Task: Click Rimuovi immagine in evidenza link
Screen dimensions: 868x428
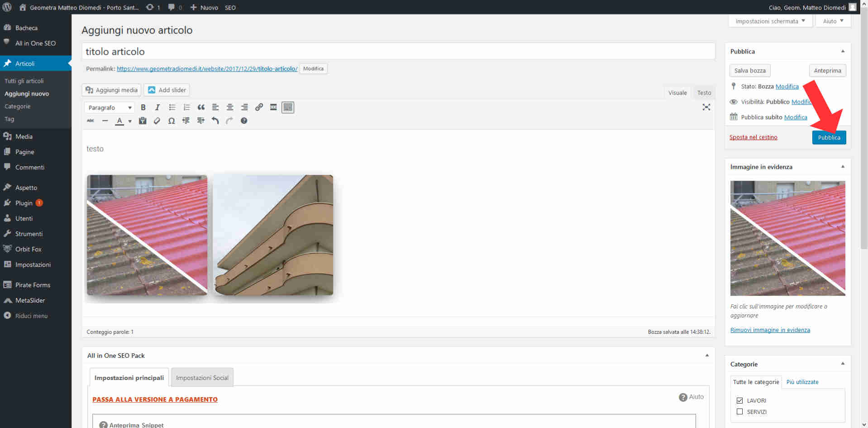Action: click(x=770, y=330)
